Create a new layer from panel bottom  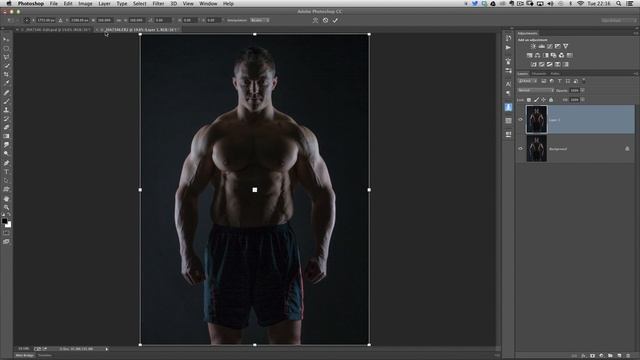tap(619, 356)
